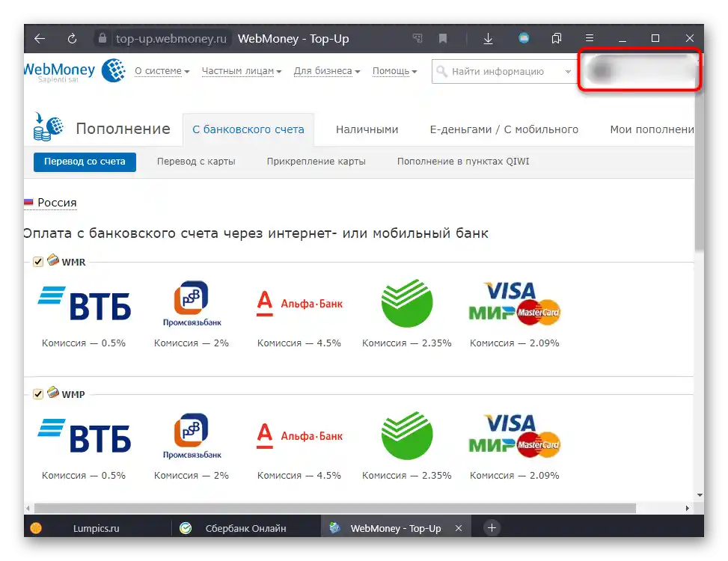
Task: Click the Пополнение coins icon
Action: pyautogui.click(x=49, y=126)
